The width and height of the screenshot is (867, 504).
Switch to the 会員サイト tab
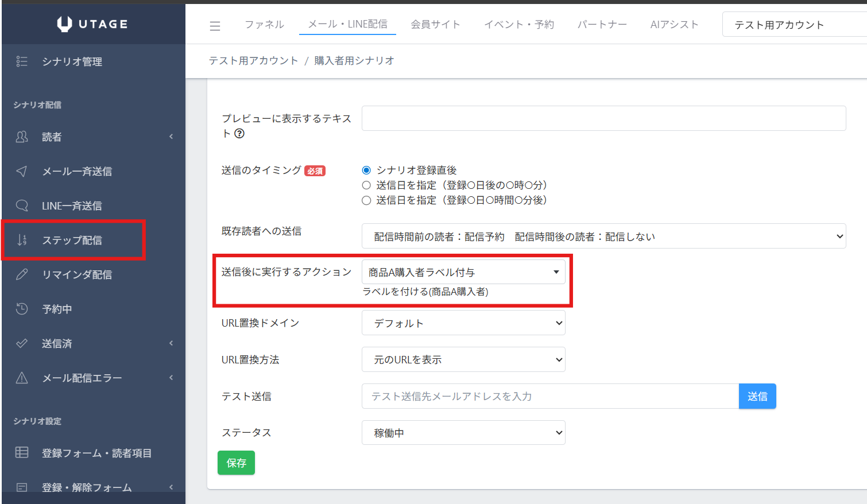tap(435, 24)
